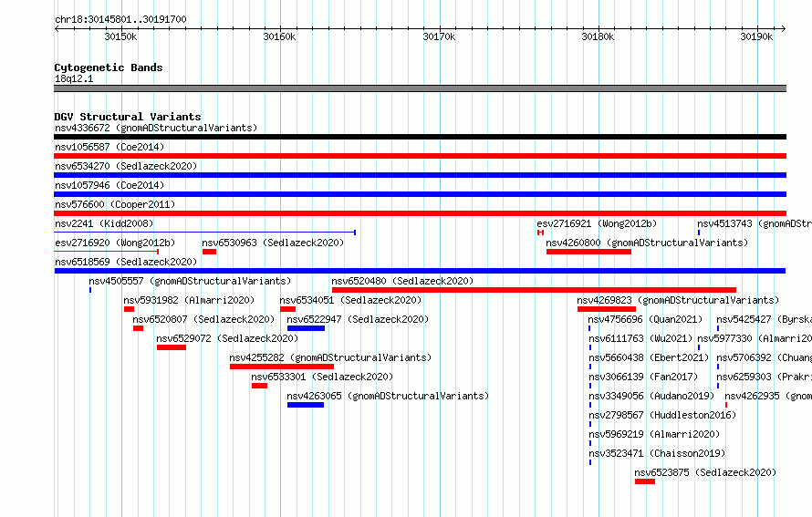Click the red nsv4255282 variant bar
812x517 pixels.
click(282, 367)
